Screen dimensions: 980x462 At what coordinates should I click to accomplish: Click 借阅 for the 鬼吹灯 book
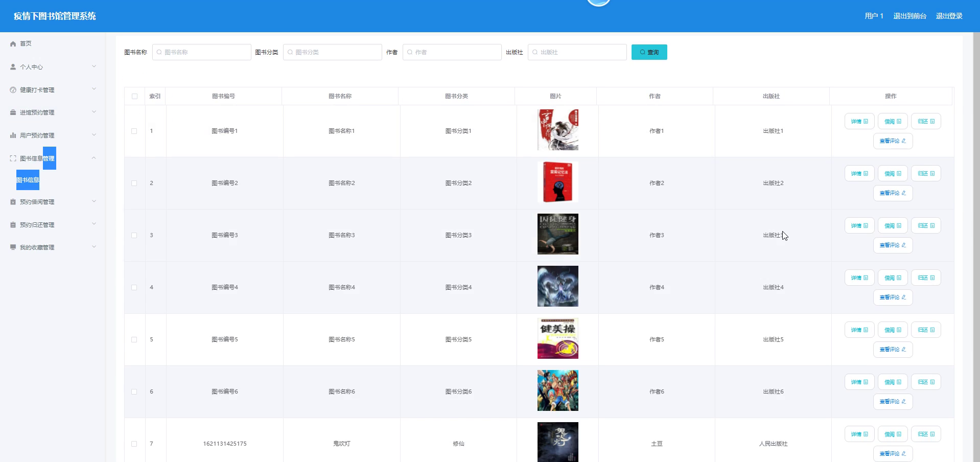[x=893, y=434]
